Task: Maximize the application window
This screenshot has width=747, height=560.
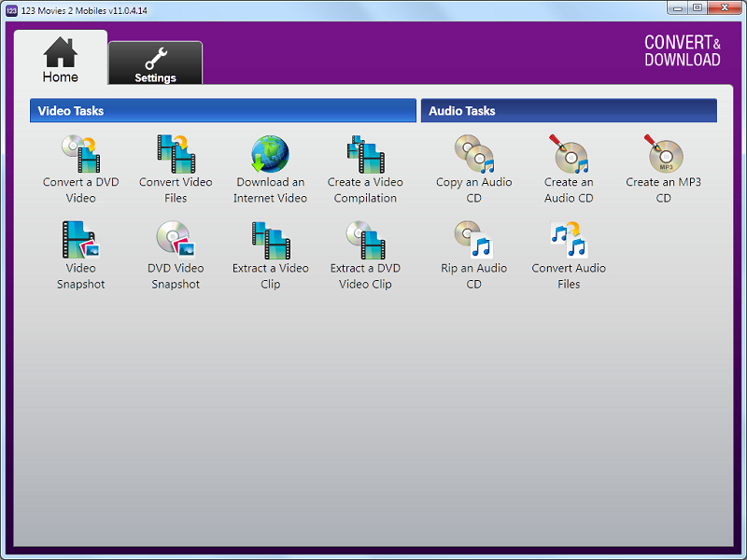Action: click(x=696, y=8)
